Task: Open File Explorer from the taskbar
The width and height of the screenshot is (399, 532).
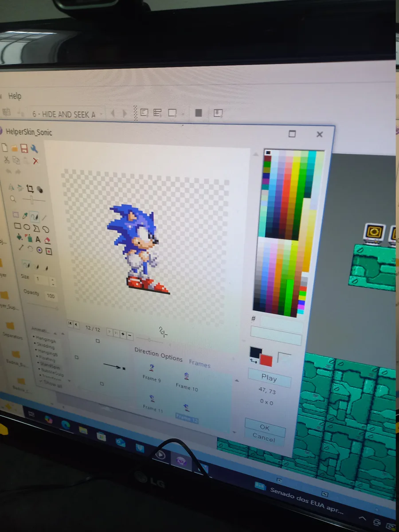Action: [83, 430]
